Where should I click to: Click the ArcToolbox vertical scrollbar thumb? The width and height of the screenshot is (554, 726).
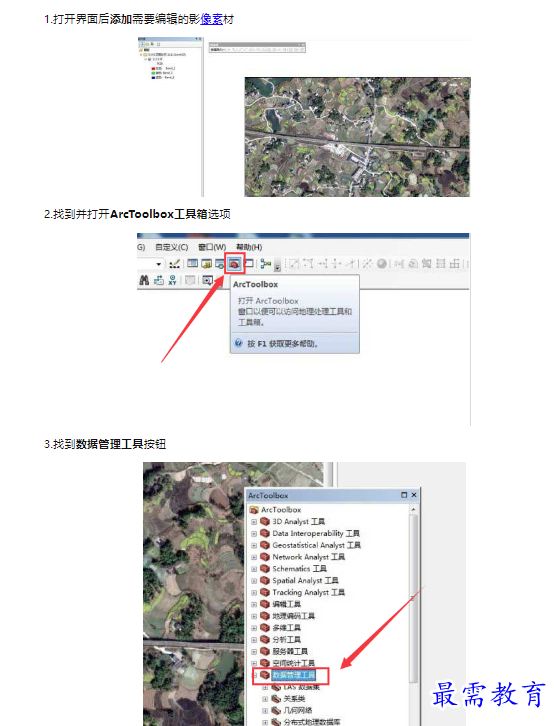413,597
